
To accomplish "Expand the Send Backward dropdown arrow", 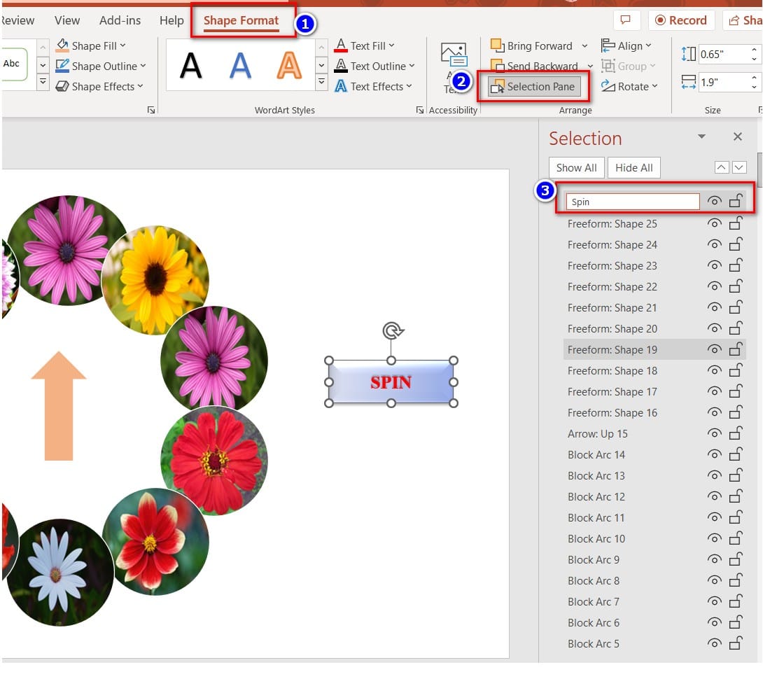I will click(590, 66).
